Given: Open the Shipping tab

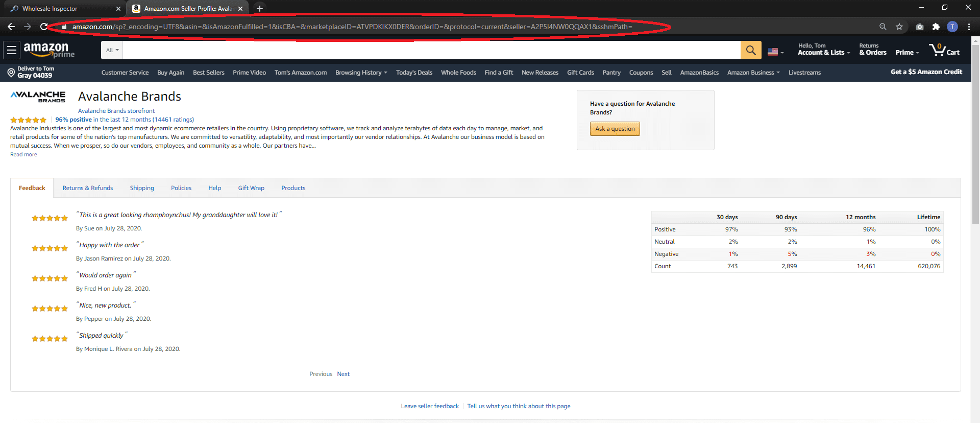Looking at the screenshot, I should pos(142,188).
